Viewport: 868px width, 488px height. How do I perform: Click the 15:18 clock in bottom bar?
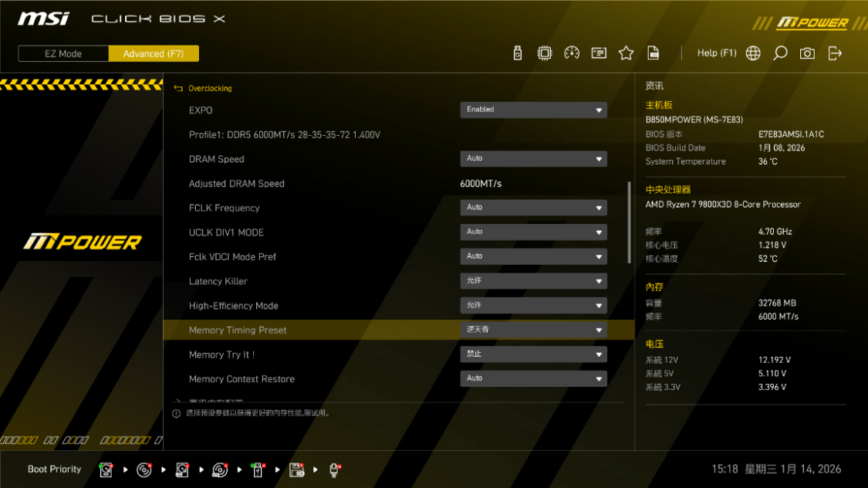tap(724, 469)
